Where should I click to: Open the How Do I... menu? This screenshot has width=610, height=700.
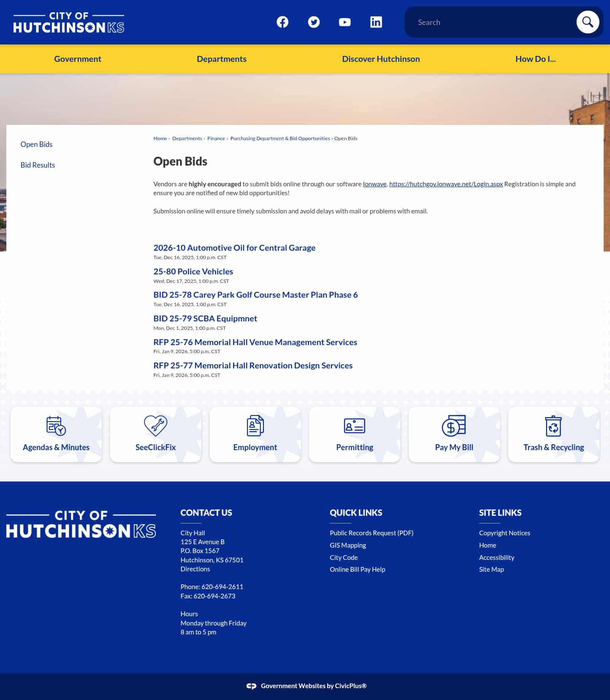point(535,59)
